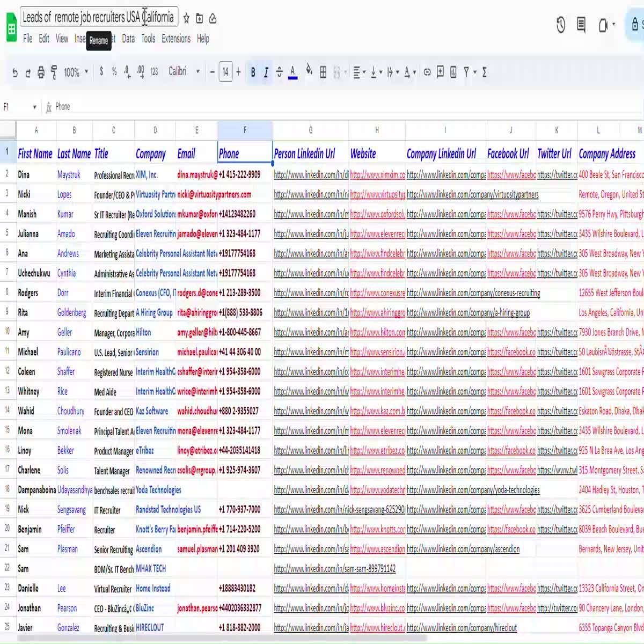
Task: Select the Paint format tool
Action: pyautogui.click(x=54, y=72)
